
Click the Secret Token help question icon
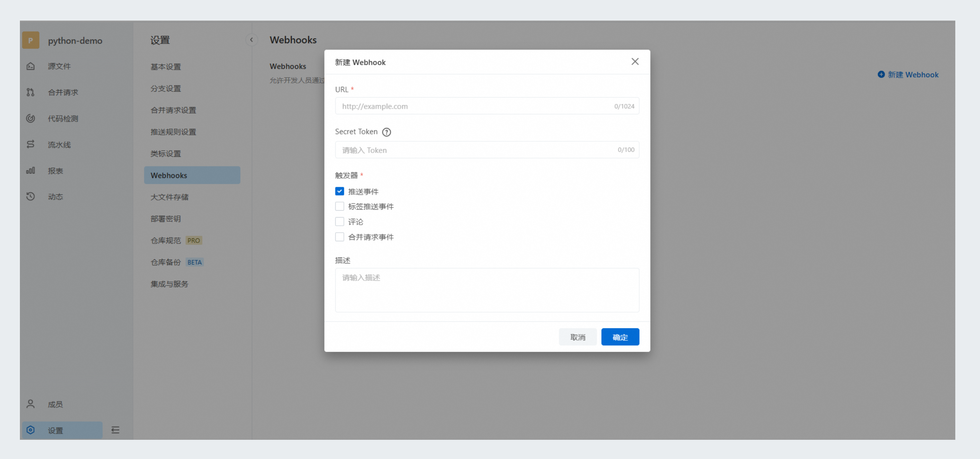(386, 132)
